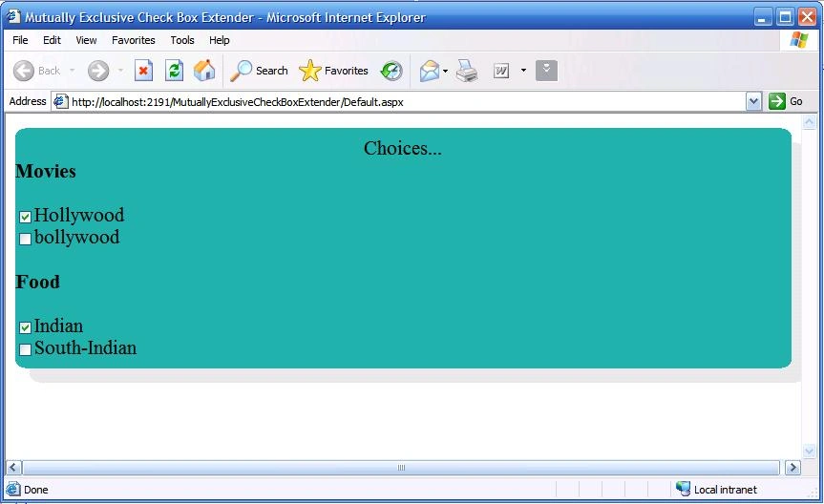The height and width of the screenshot is (504, 824).
Task: Click the horizontal scrollbar thumb
Action: (x=401, y=467)
